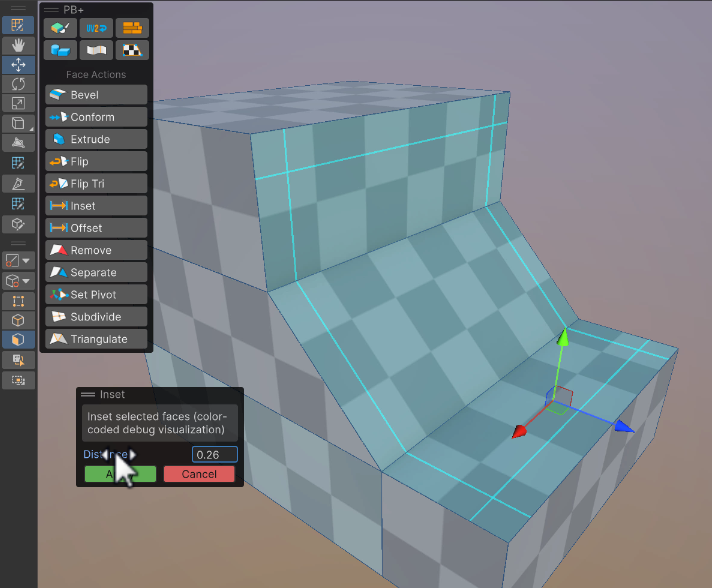Click the Inset description text
The width and height of the screenshot is (712, 588).
(x=156, y=423)
